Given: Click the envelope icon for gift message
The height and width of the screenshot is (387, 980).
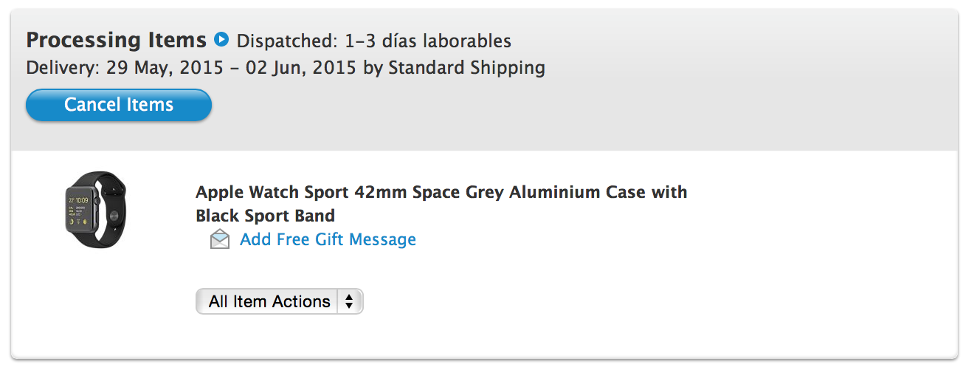Looking at the screenshot, I should [x=220, y=239].
